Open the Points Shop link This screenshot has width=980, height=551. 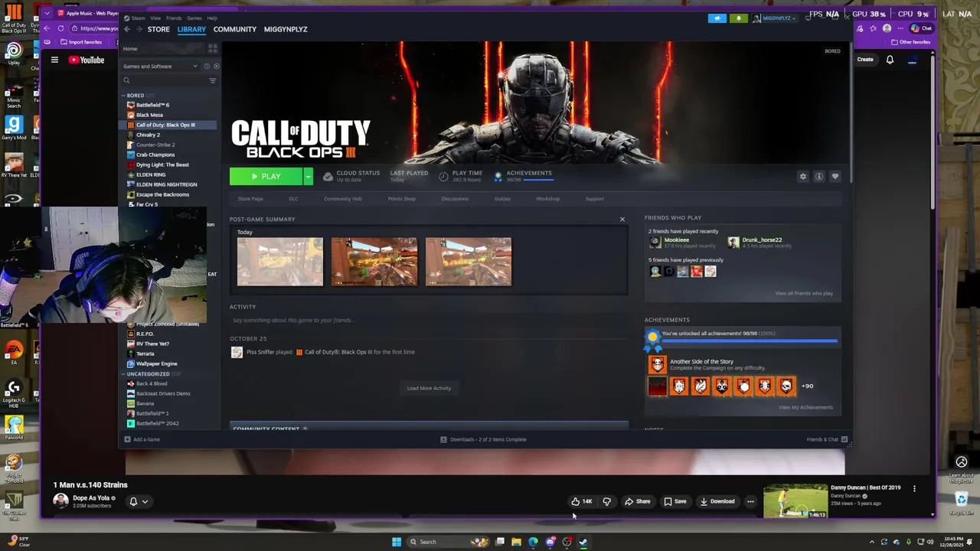tap(401, 199)
